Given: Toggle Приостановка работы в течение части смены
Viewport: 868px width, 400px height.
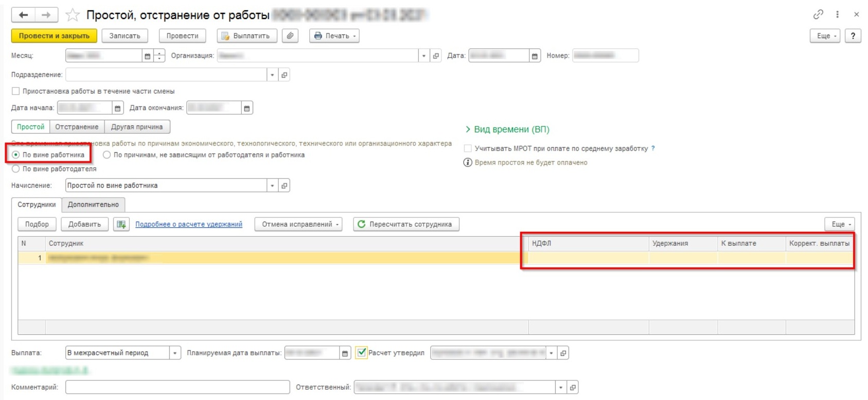Looking at the screenshot, I should tap(16, 92).
